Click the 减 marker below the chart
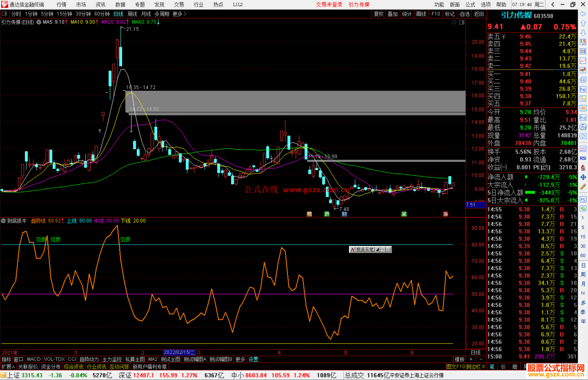This screenshot has height=380, width=588. [x=404, y=214]
